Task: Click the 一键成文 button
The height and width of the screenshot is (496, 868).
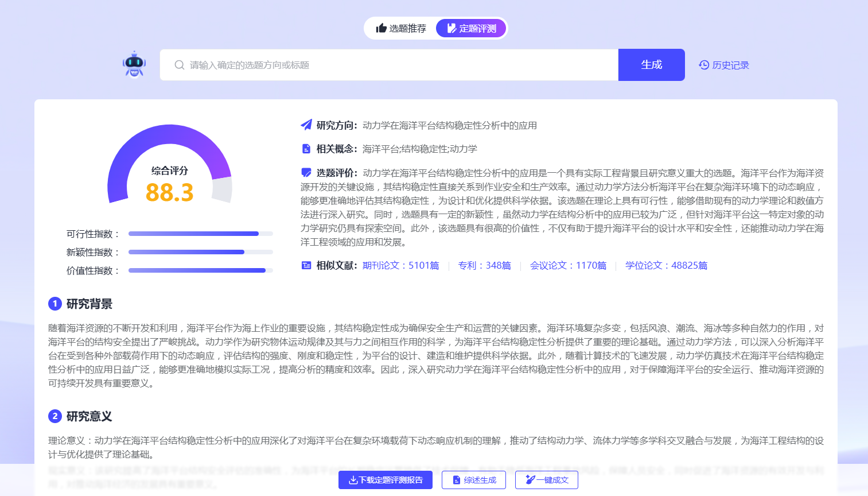Action: click(547, 480)
